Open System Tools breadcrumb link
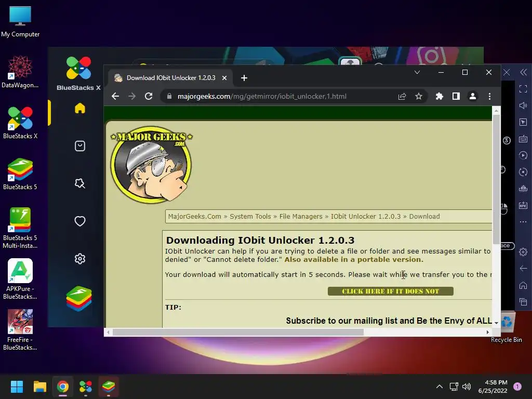This screenshot has height=399, width=532. pos(250,217)
